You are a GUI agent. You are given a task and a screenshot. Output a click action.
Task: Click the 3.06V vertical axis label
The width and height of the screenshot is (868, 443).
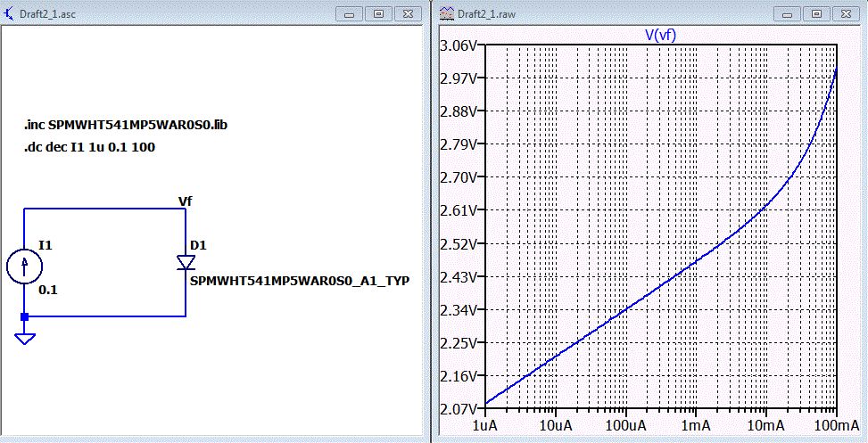(459, 45)
